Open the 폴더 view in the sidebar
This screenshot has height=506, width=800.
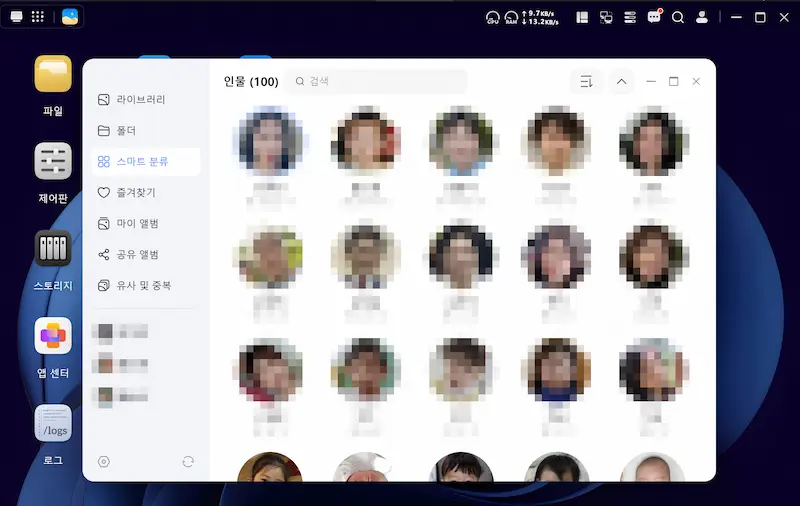click(x=145, y=131)
